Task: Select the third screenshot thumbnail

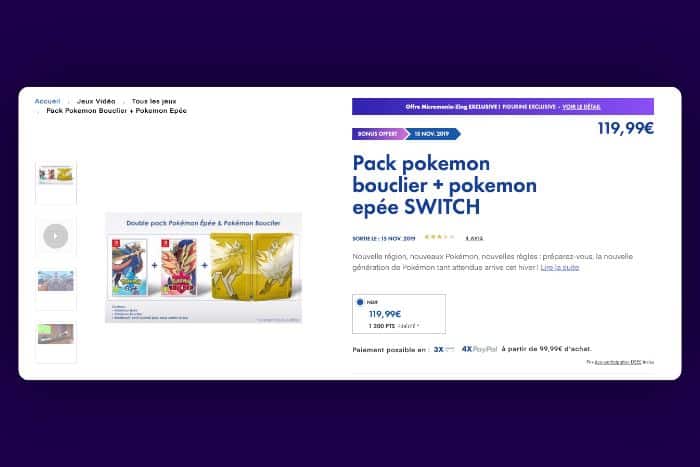Action: (x=56, y=288)
